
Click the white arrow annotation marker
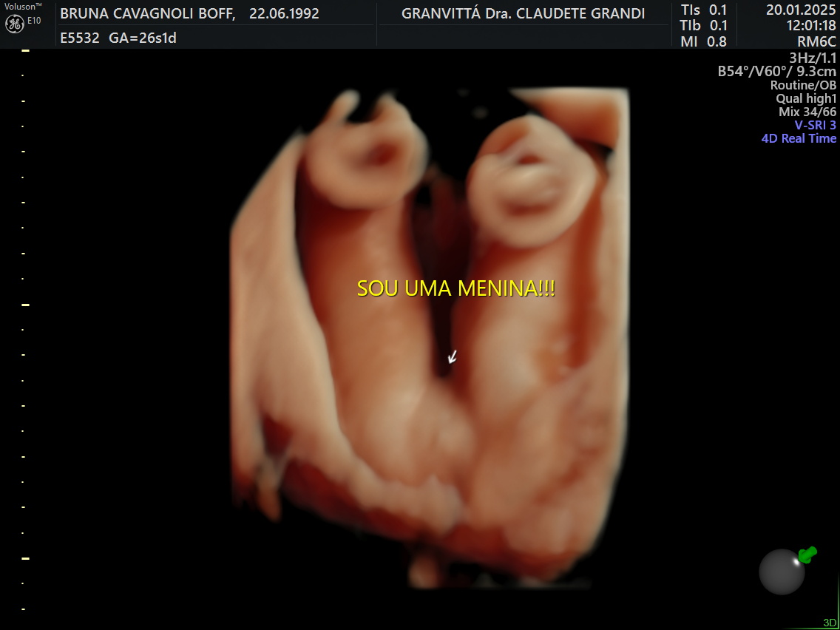453,357
